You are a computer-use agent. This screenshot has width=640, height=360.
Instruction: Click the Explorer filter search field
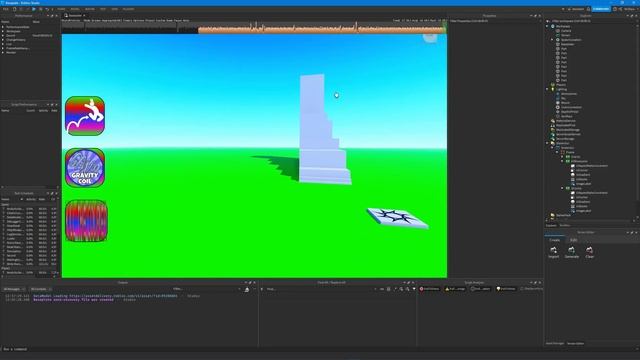[590, 21]
